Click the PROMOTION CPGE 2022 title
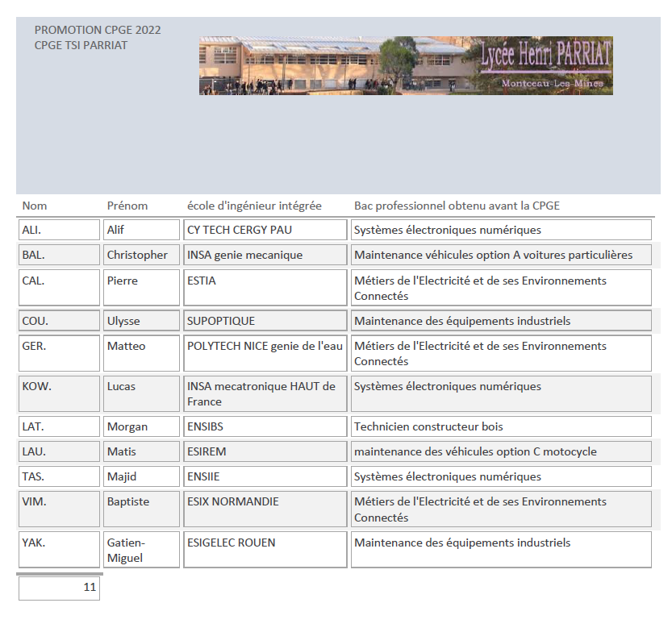 [98, 30]
